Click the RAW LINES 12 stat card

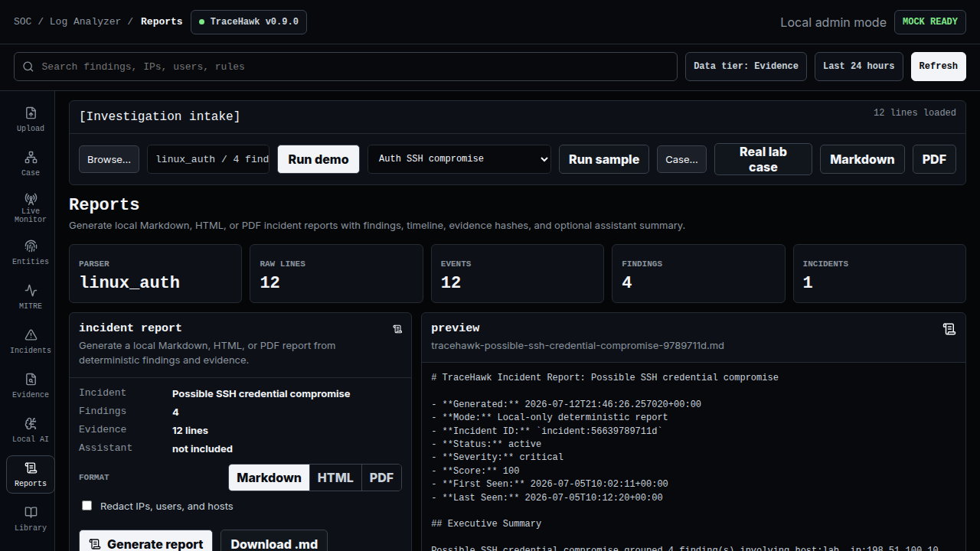(336, 273)
